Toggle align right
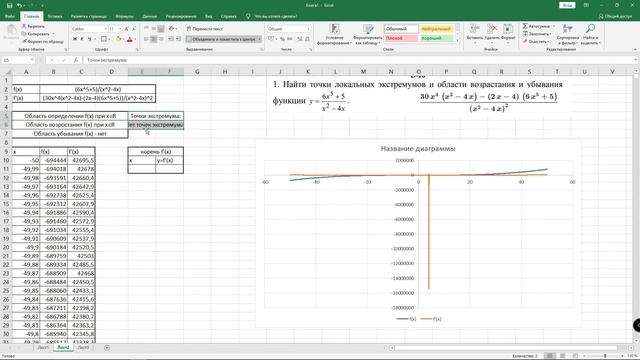Viewport: 640px width, 360px height. click(x=161, y=39)
